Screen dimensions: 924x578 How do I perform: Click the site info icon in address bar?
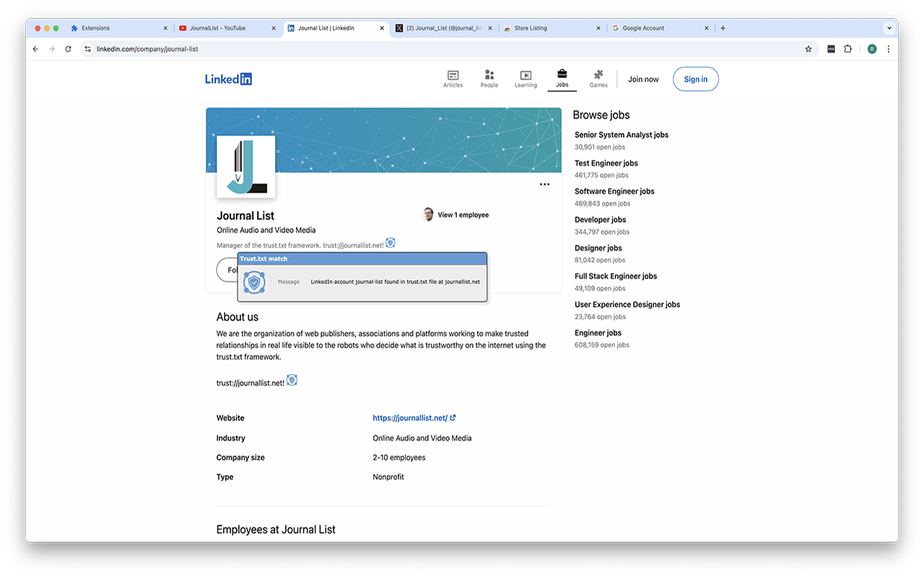tap(87, 49)
